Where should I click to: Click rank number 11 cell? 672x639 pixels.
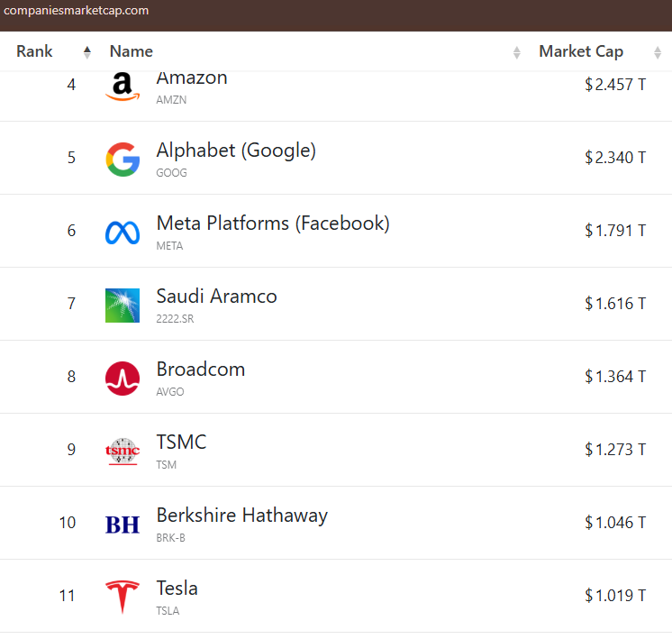(x=67, y=595)
